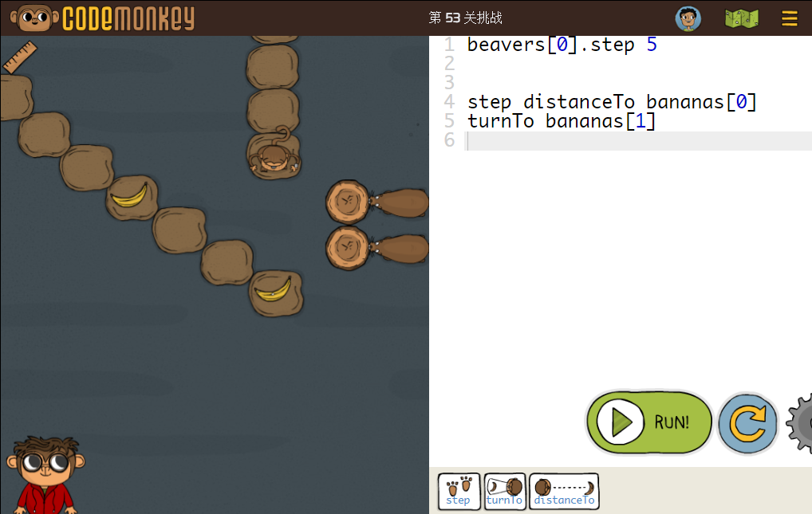Insert the step command block
The image size is (812, 514).
[459, 491]
